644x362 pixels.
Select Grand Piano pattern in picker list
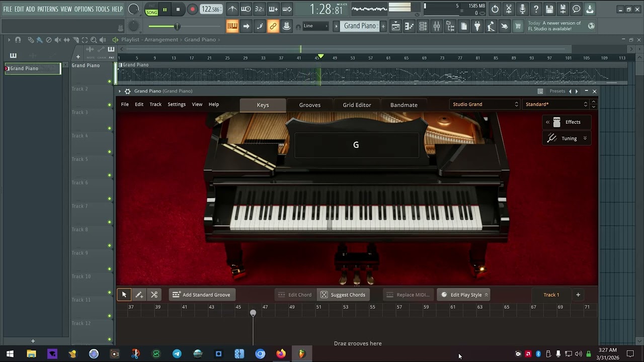point(33,68)
